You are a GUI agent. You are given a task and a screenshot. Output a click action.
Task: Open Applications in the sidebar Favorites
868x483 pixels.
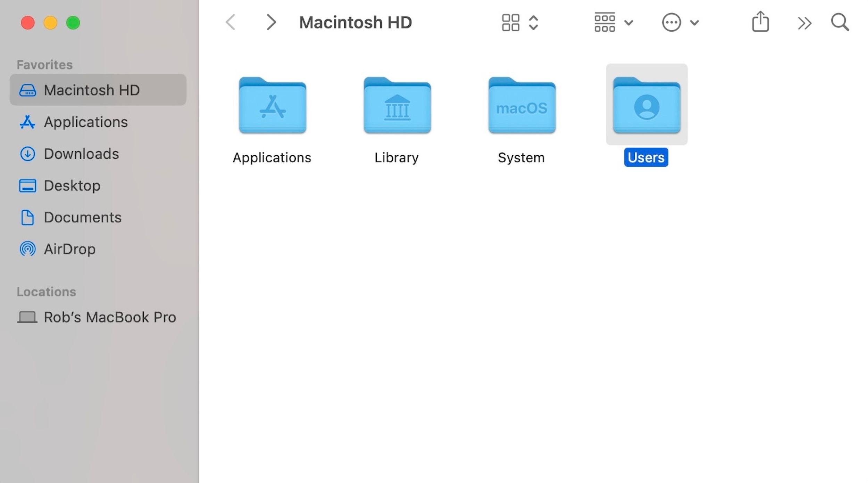tap(98, 122)
